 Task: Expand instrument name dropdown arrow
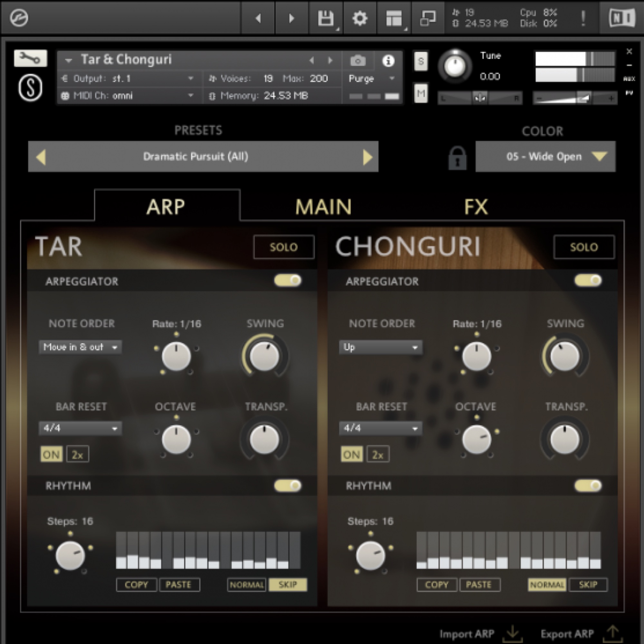(69, 61)
